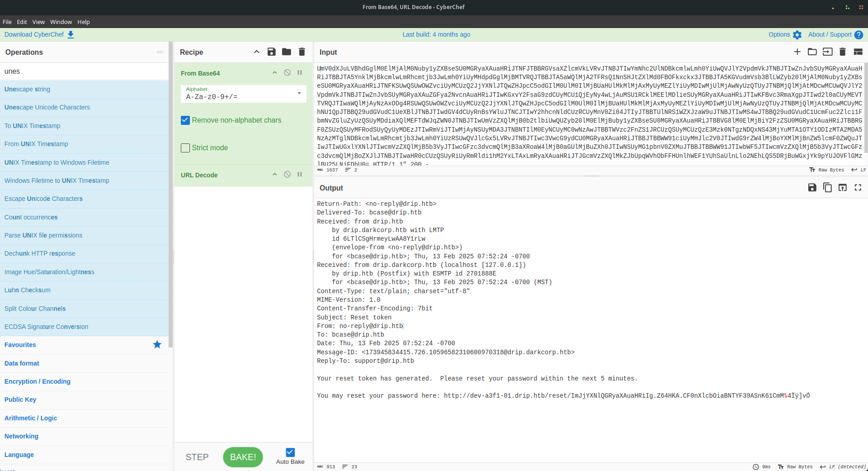Enable Strict mode checkbox
This screenshot has width=868, height=471.
pos(185,148)
